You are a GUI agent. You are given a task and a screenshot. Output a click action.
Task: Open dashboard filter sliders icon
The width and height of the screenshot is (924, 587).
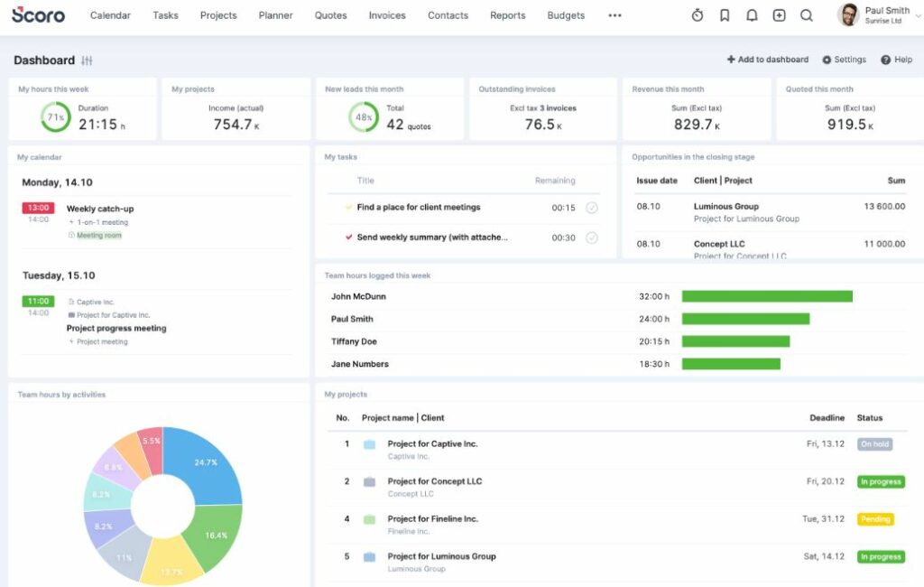click(x=88, y=61)
